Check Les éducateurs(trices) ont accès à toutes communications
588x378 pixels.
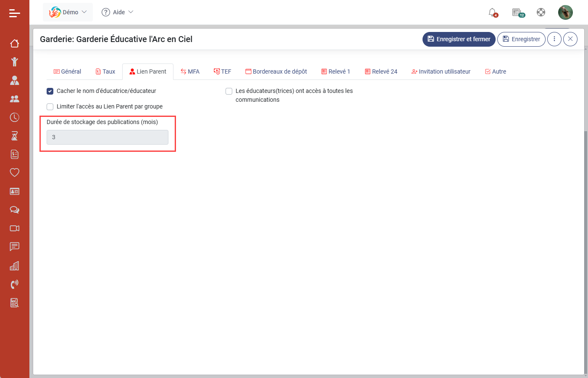[229, 91]
